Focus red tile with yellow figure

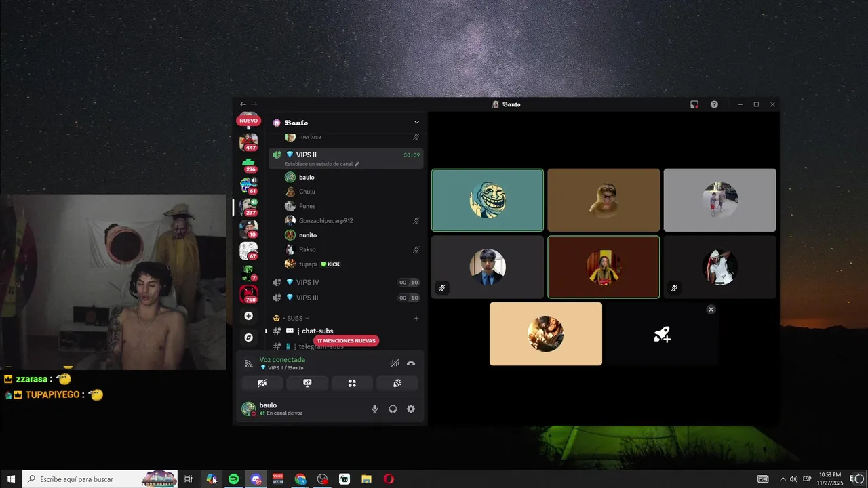tap(604, 267)
